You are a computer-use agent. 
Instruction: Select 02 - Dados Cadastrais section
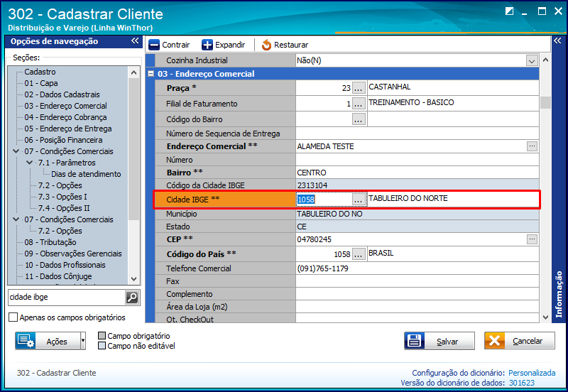click(62, 94)
